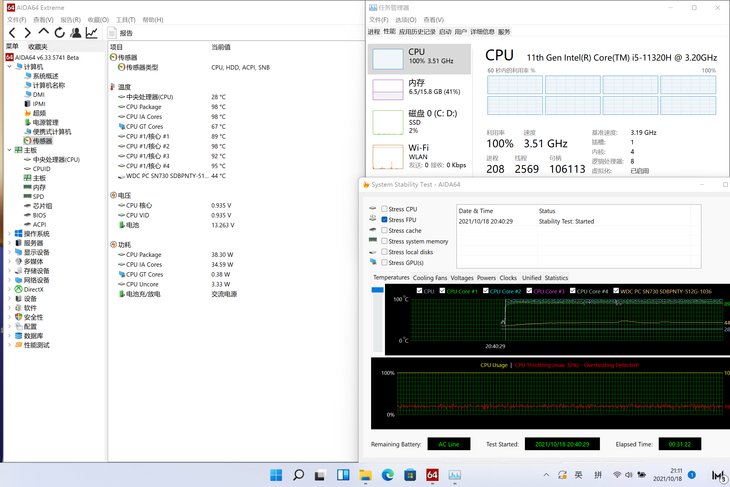Open 电源管理 in the AIDA64 tree
Image resolution: width=730 pixels, height=487 pixels.
click(46, 122)
